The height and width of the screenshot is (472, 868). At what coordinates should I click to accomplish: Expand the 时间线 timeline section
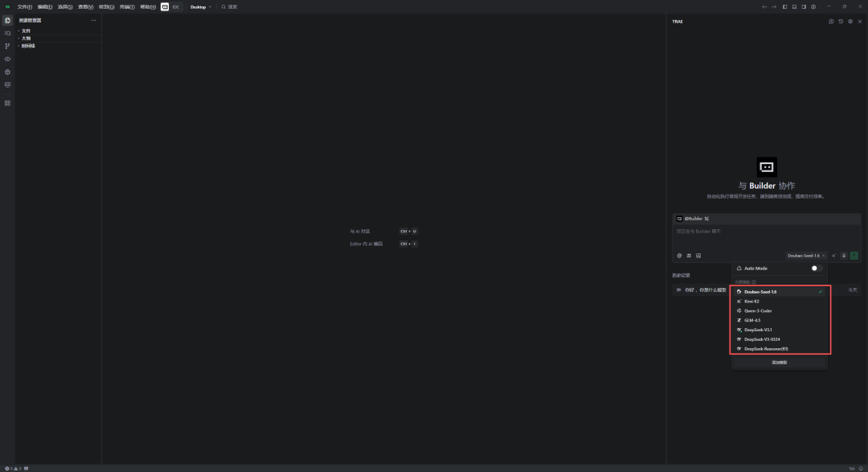click(x=58, y=46)
